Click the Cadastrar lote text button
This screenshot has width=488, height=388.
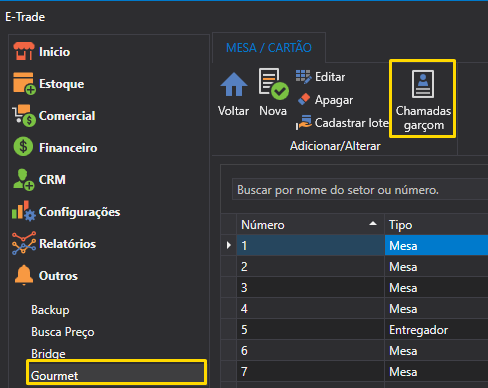tap(352, 123)
